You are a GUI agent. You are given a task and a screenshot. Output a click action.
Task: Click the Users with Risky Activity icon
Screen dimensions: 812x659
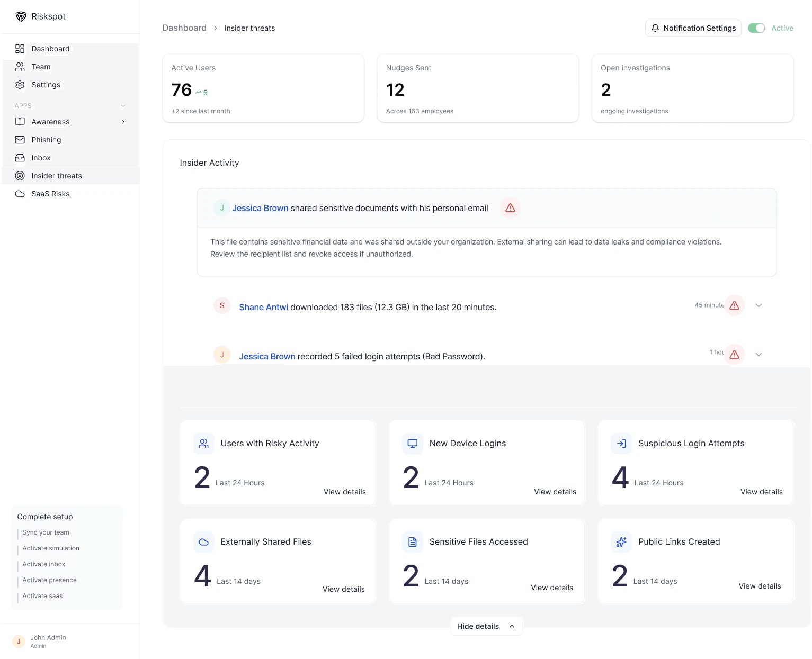click(204, 444)
